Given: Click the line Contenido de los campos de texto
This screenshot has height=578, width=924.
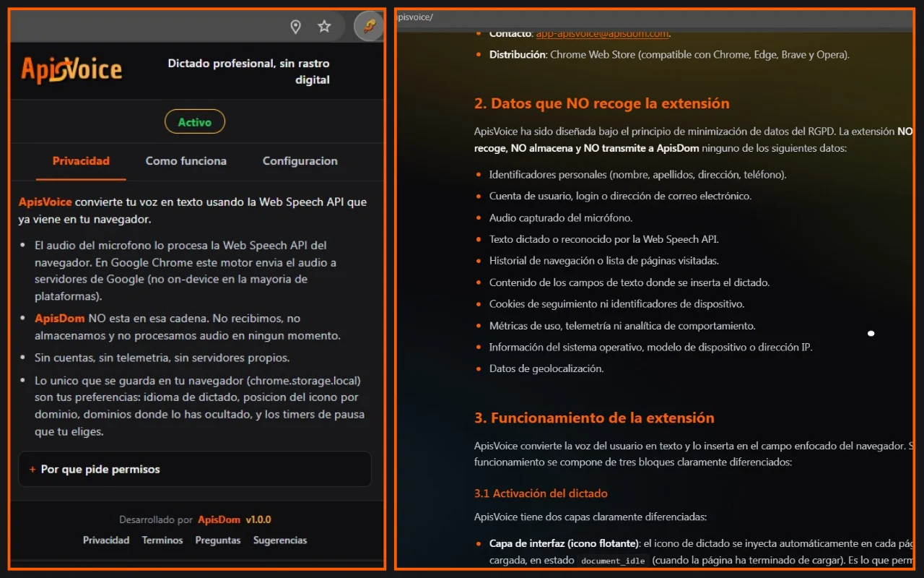Looking at the screenshot, I should [629, 282].
